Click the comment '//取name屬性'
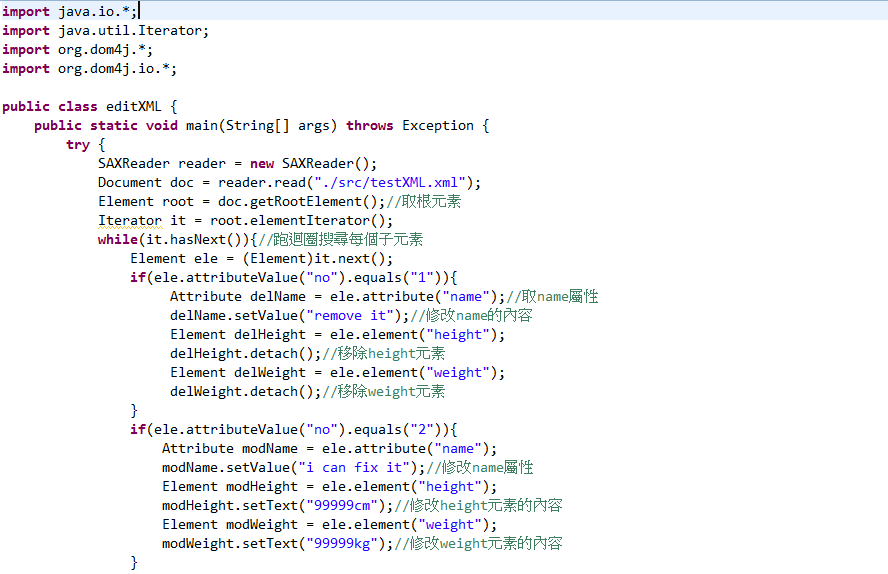888x574 pixels. click(x=552, y=297)
